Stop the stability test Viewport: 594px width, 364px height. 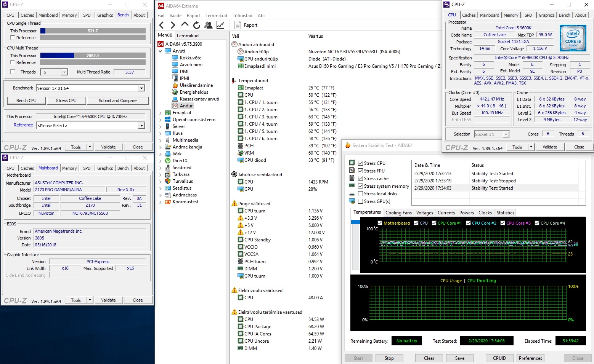coord(389,358)
